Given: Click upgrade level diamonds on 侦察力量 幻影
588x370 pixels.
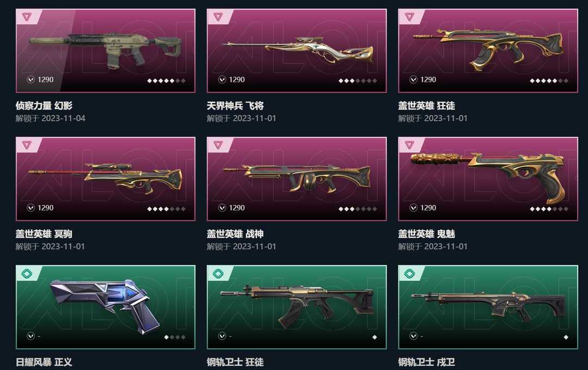Looking at the screenshot, I should click(166, 81).
